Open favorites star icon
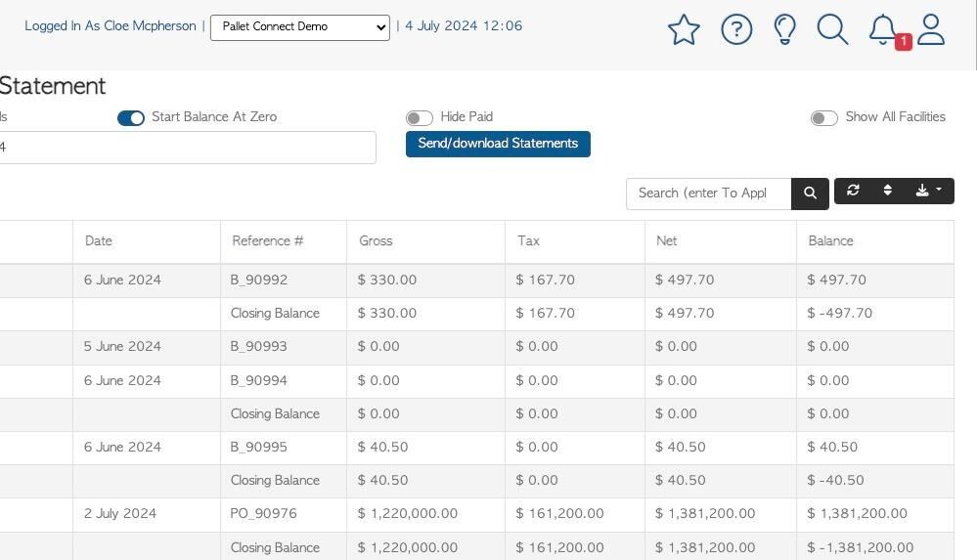The image size is (977, 560). tap(684, 29)
